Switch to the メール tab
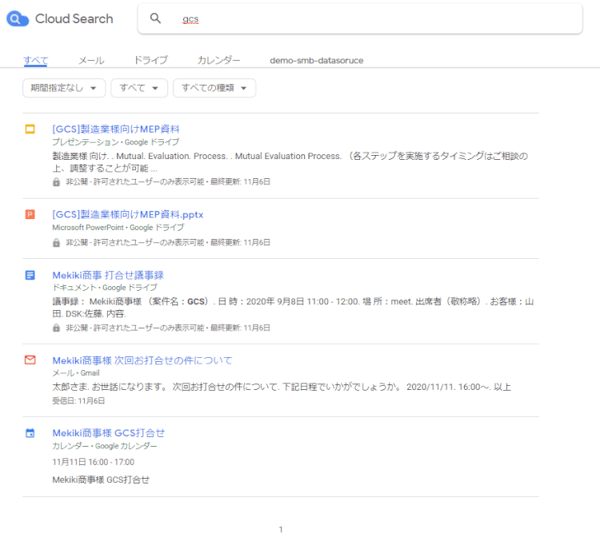This screenshot has height=549, width=600. pos(91,60)
